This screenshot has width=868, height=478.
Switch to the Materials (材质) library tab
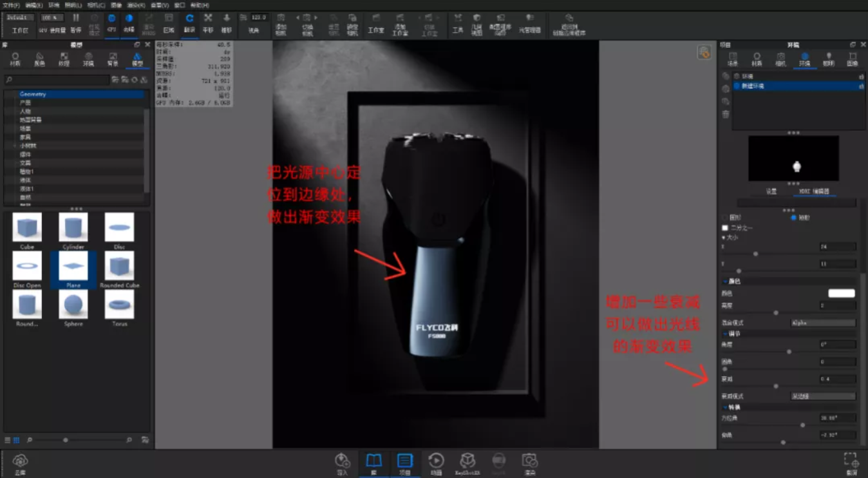point(15,59)
